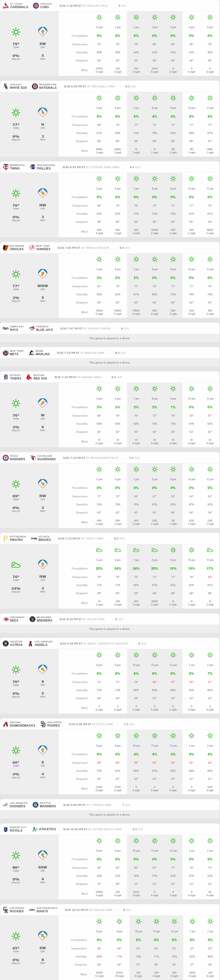Click the Baltimore Orioles bird logo
The width and height of the screenshot is (220, 980).
point(5,248)
